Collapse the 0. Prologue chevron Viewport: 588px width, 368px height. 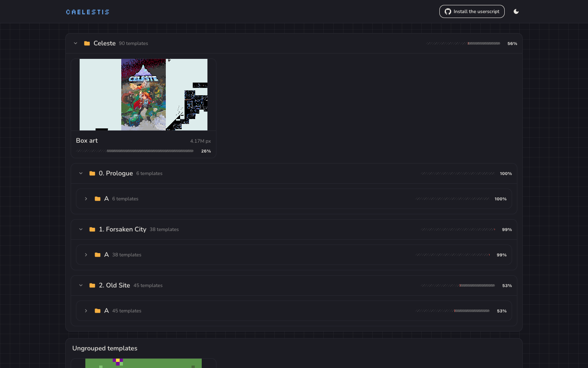click(x=81, y=173)
